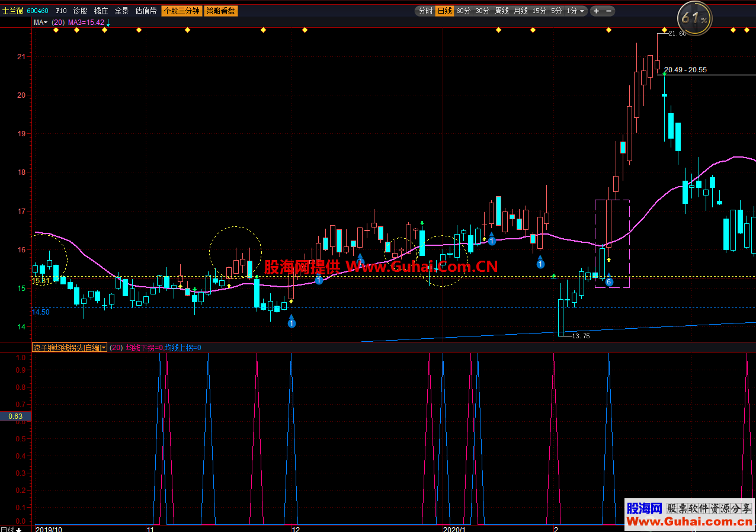
Task: Click the zoom in plus icon
Action: pyautogui.click(x=596, y=11)
